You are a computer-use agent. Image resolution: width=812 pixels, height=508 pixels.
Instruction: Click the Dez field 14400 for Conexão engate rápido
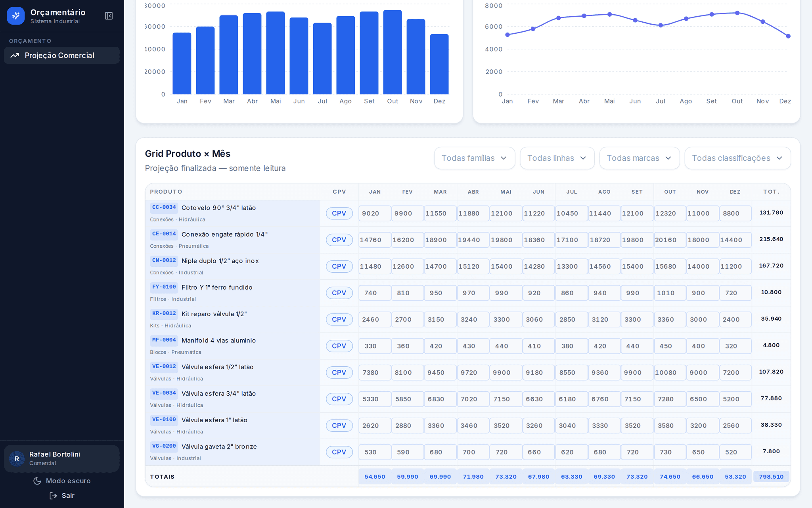tap(735, 240)
